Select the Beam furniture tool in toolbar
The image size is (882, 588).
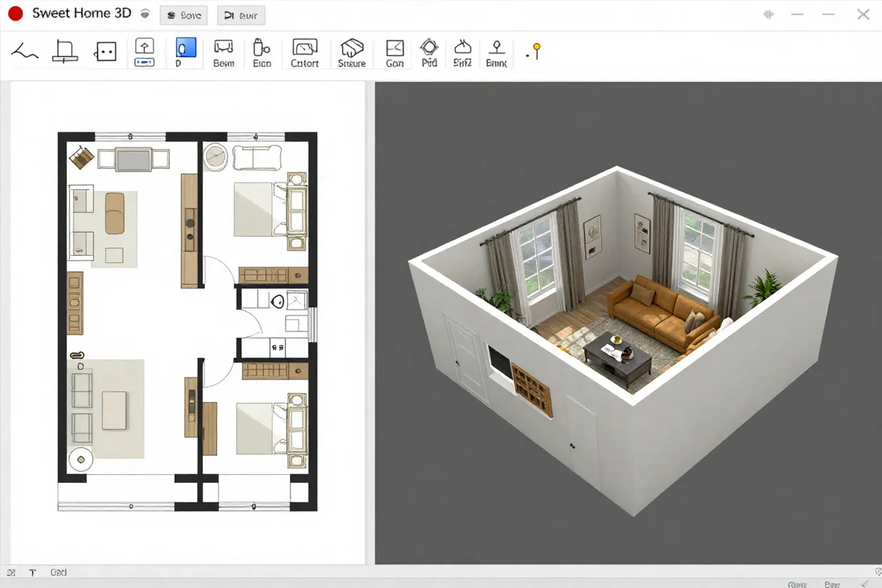tap(224, 49)
